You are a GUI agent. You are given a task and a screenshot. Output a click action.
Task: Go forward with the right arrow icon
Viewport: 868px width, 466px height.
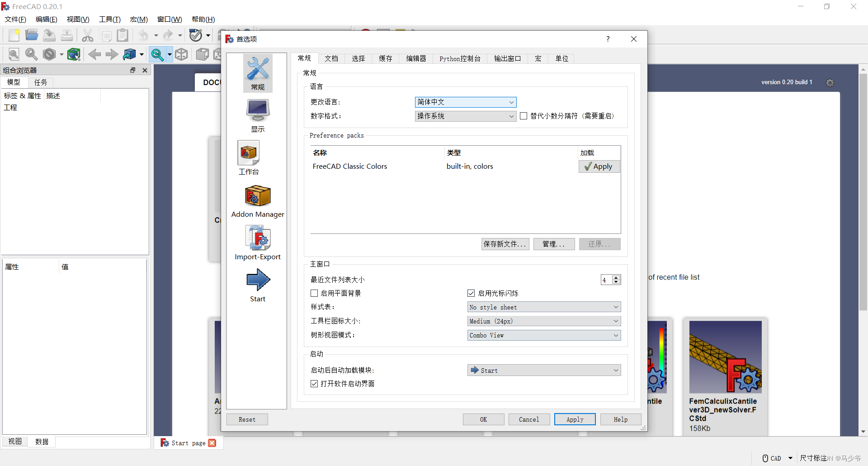[x=112, y=54]
